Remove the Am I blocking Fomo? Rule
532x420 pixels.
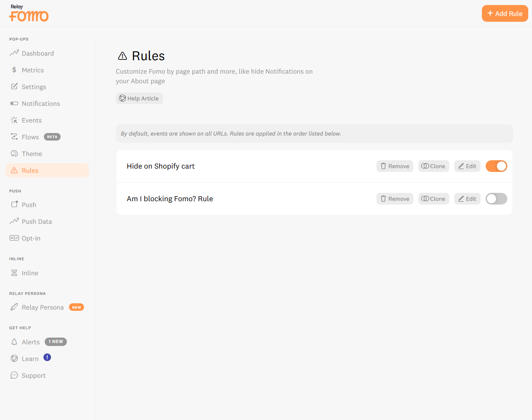pos(395,199)
